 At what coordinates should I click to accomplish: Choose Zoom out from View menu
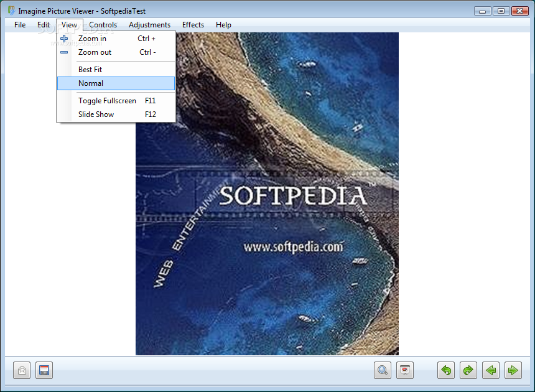click(x=116, y=52)
